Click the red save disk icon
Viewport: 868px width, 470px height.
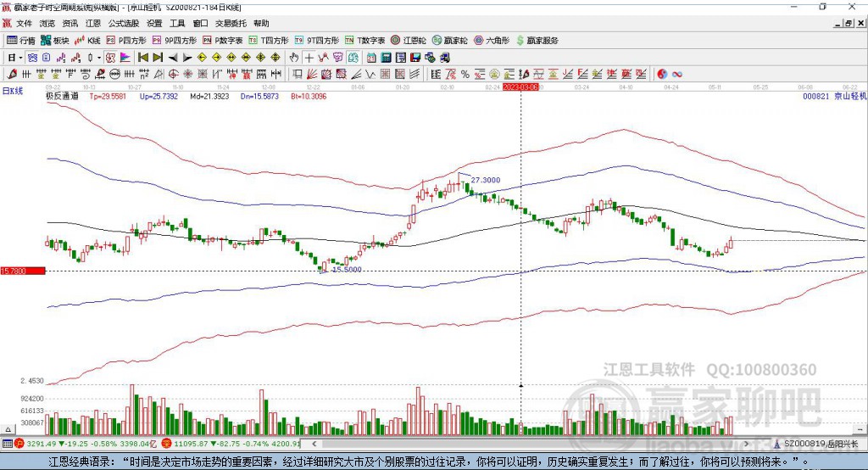415,58
